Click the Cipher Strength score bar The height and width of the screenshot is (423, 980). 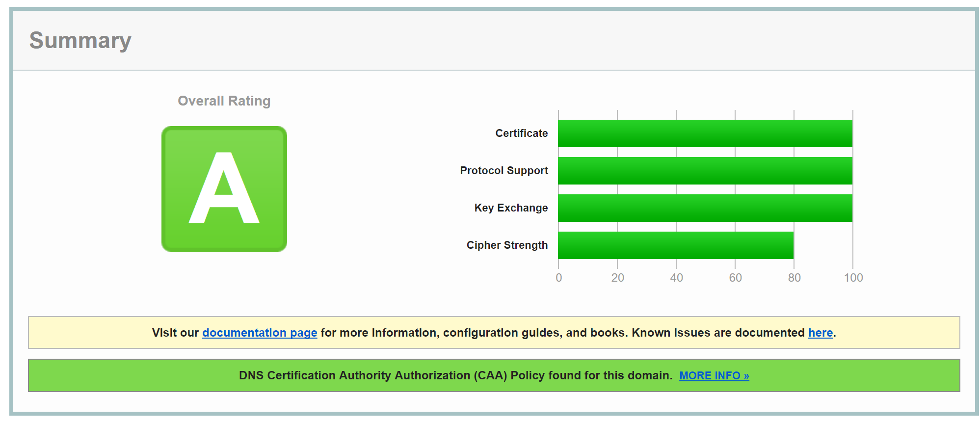pyautogui.click(x=676, y=245)
